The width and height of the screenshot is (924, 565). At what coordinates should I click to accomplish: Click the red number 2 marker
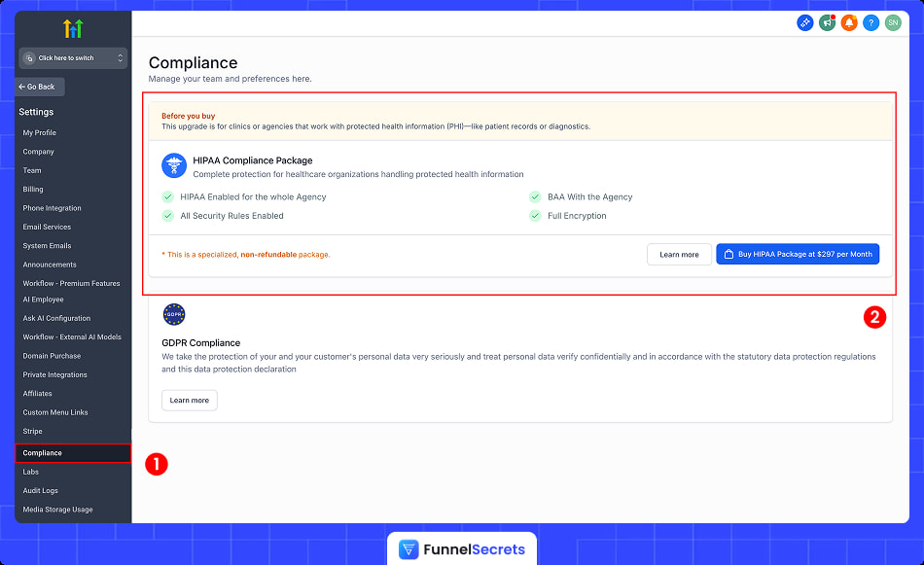[874, 317]
